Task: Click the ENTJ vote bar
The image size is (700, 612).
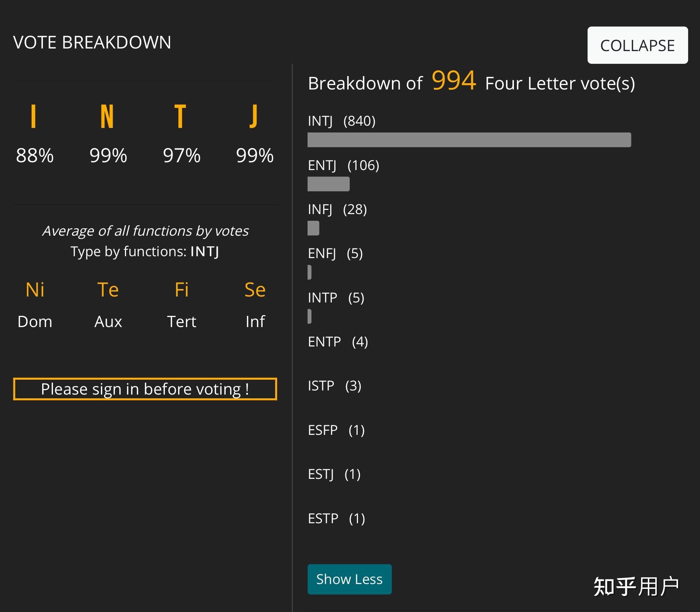Action: (x=328, y=184)
